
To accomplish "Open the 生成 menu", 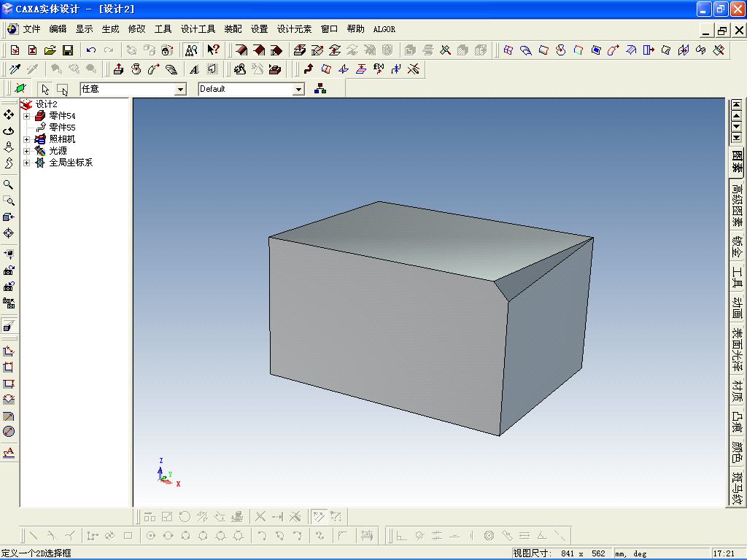I will (111, 29).
